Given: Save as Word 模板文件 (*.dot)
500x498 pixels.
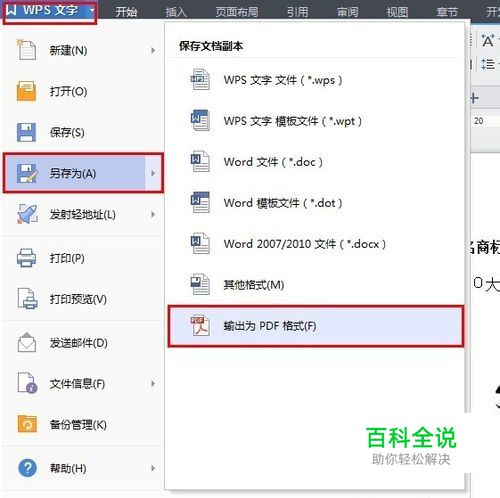Looking at the screenshot, I should tap(315, 203).
